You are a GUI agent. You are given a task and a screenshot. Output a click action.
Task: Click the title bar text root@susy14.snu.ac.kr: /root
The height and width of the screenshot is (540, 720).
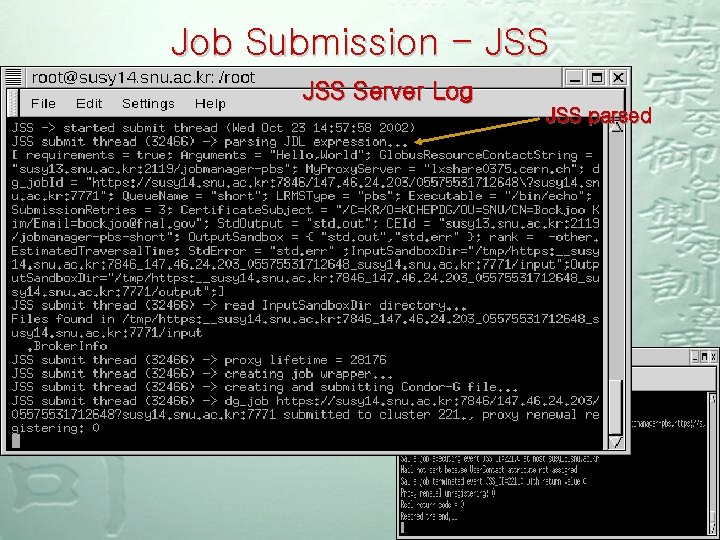pyautogui.click(x=143, y=78)
